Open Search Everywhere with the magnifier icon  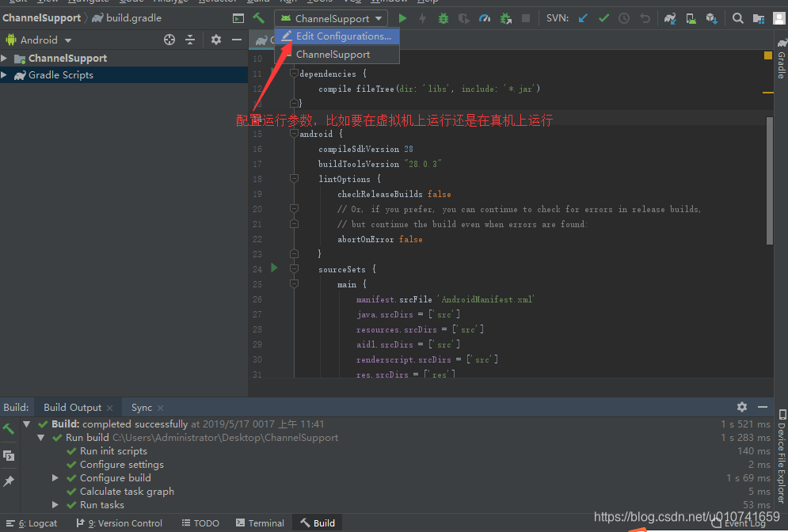[x=737, y=17]
